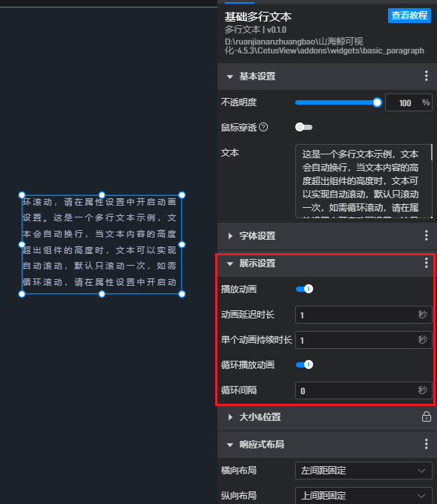Image resolution: width=437 pixels, height=504 pixels.
Task: Click bottom-right handle of the selected text widget
Action: (x=182, y=294)
